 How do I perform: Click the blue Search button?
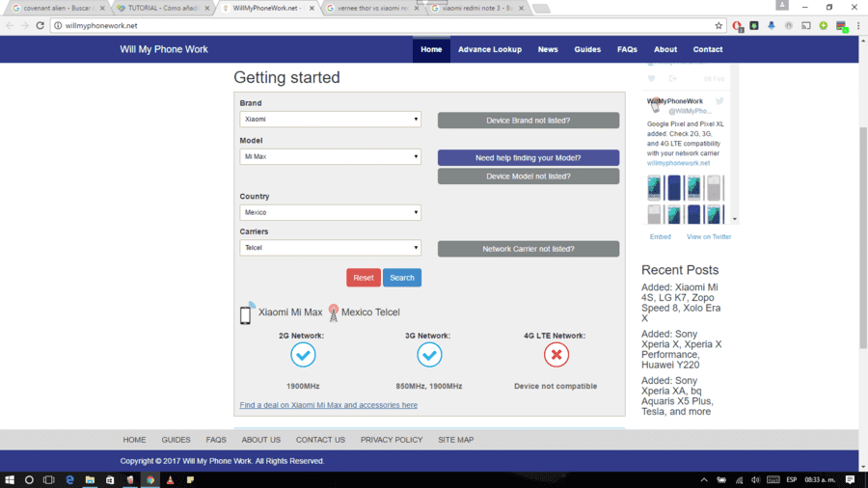[402, 278]
